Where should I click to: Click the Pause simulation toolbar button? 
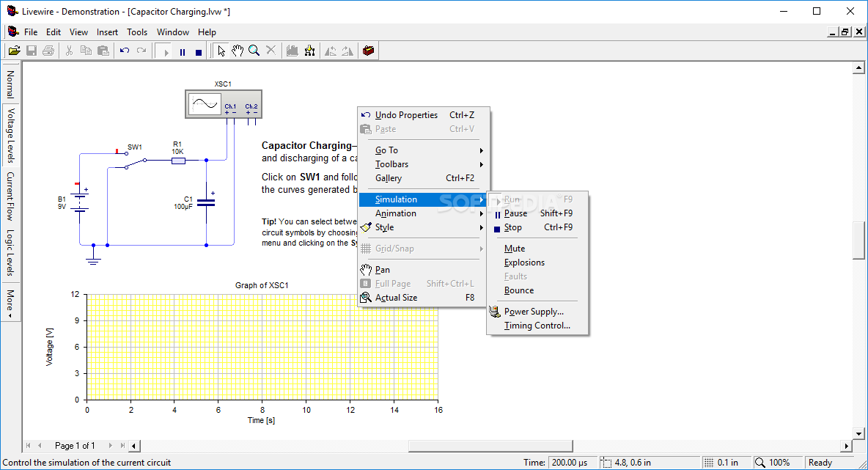click(x=182, y=51)
